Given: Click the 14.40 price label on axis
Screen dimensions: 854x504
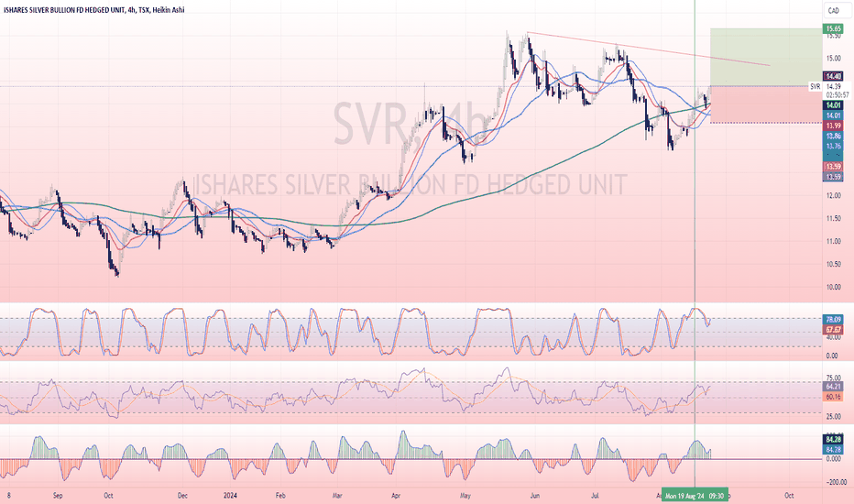Looking at the screenshot, I should click(x=833, y=77).
